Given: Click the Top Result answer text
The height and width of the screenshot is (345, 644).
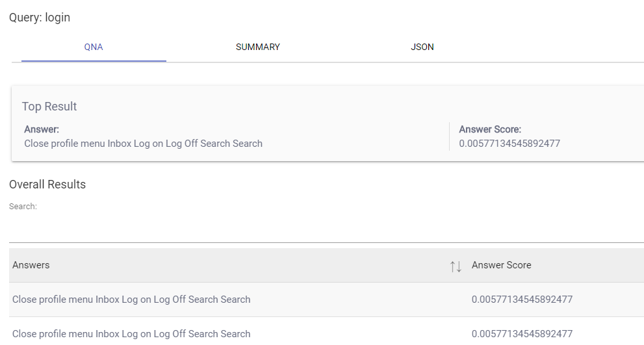Looking at the screenshot, I should coord(143,144).
